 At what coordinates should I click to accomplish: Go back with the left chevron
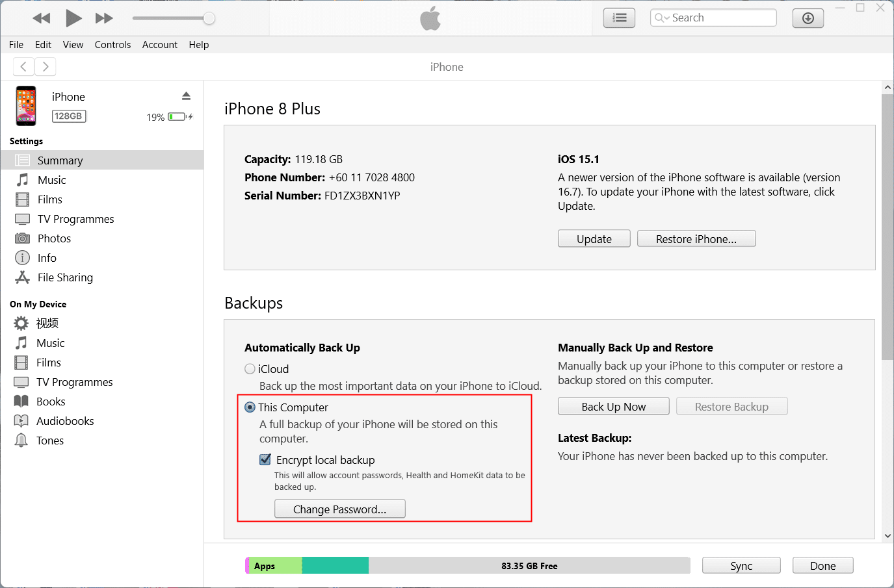point(23,66)
